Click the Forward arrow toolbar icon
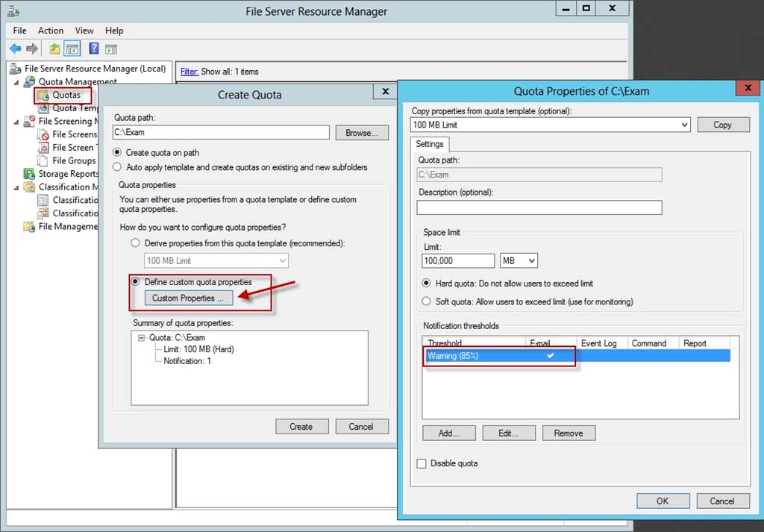The width and height of the screenshot is (764, 532). (32, 48)
